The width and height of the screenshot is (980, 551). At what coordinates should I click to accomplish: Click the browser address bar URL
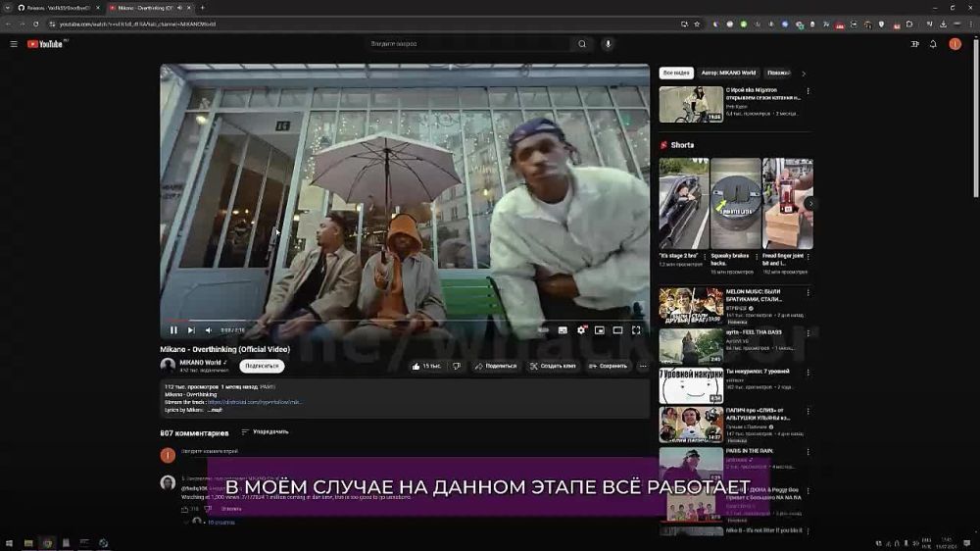click(x=137, y=24)
